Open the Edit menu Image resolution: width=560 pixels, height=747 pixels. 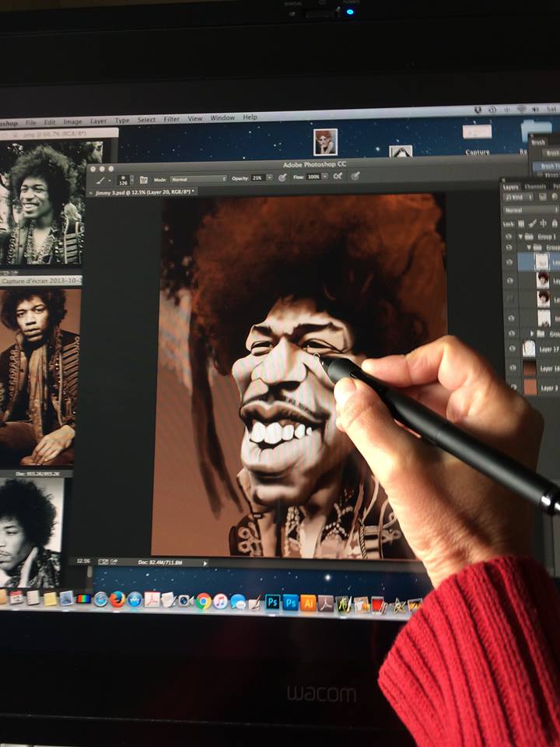[x=50, y=122]
